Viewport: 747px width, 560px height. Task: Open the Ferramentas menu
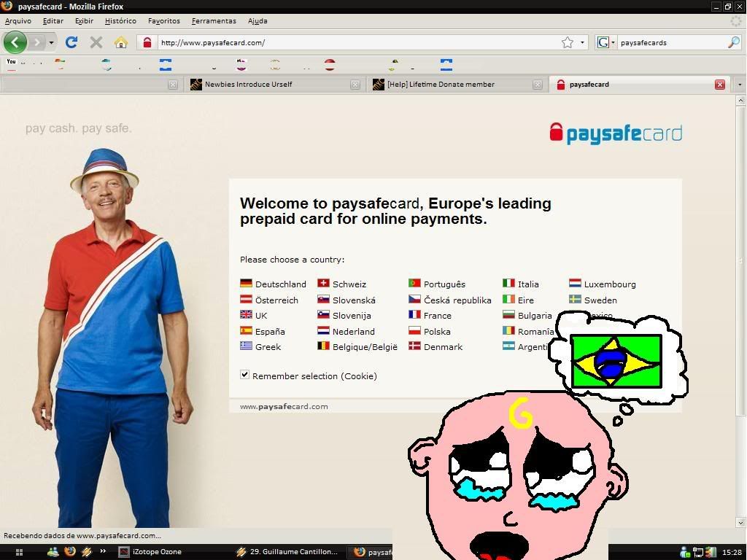(x=214, y=20)
